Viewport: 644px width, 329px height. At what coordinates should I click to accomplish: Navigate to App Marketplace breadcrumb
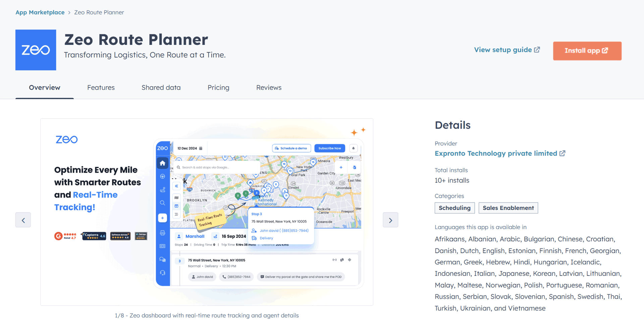click(x=40, y=12)
